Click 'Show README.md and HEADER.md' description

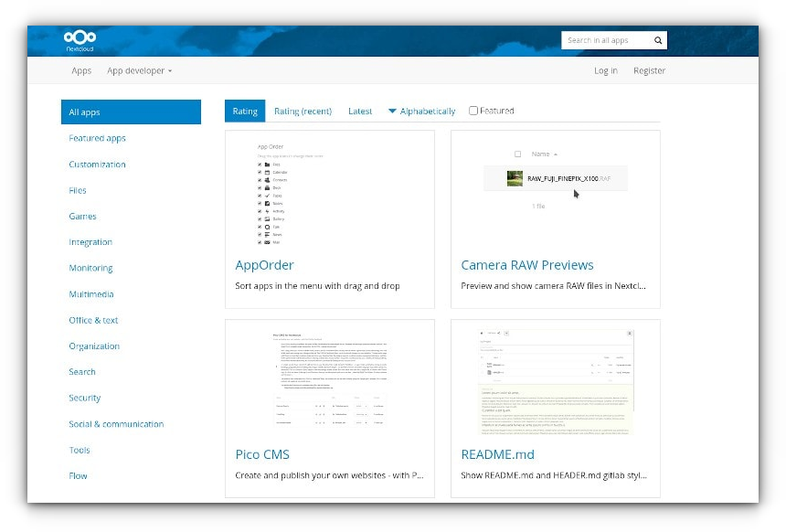click(x=554, y=475)
